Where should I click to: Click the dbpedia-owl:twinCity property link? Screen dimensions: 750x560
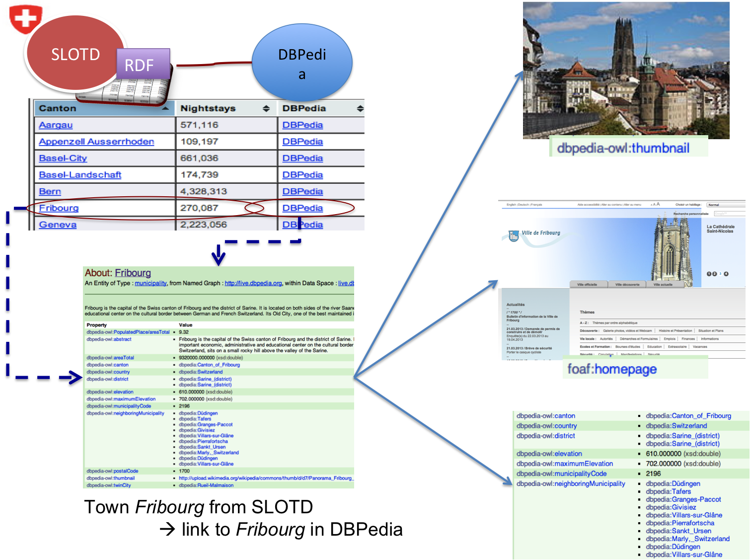(109, 485)
